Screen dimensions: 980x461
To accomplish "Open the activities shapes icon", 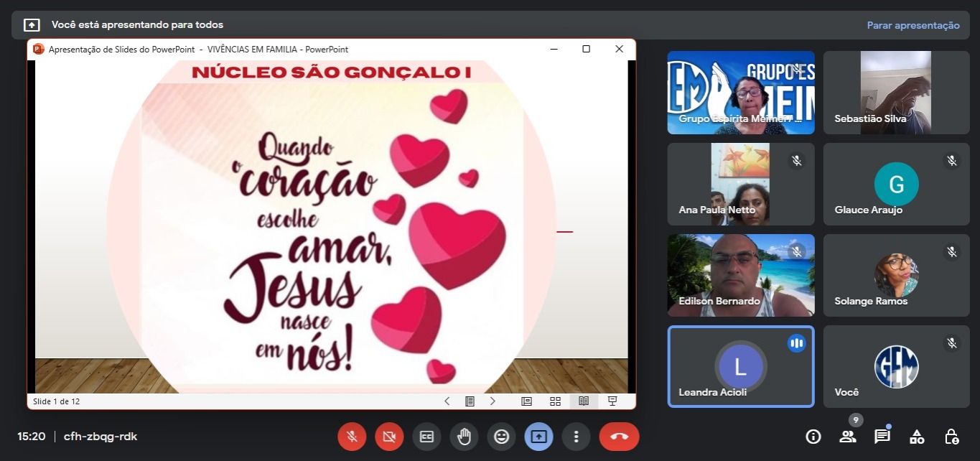I will [917, 437].
